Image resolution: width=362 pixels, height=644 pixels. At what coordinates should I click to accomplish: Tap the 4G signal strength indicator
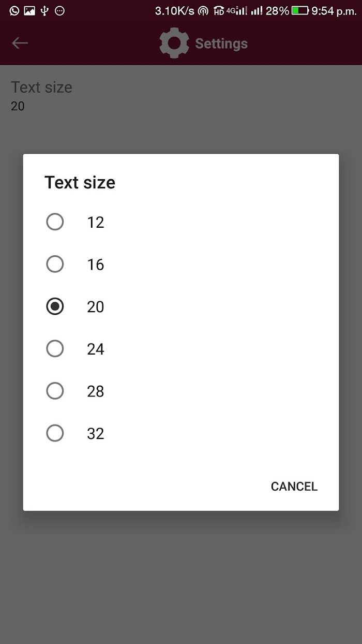(x=237, y=10)
